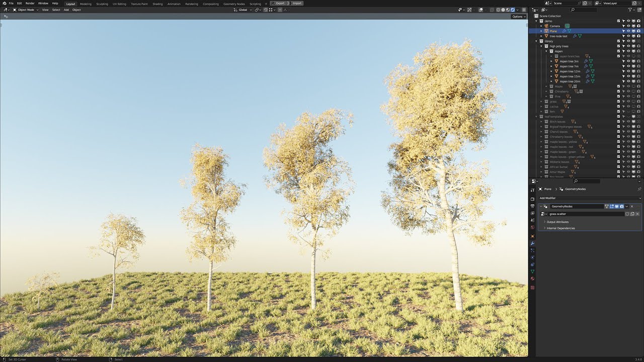644x362 pixels.
Task: Toggle the Camera row eye visibility
Action: pyautogui.click(x=628, y=26)
